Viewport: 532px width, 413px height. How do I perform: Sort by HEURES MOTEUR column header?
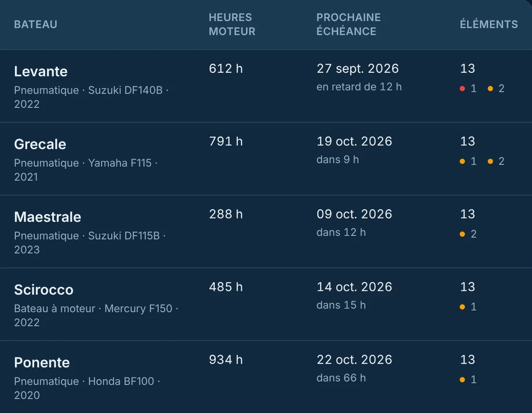(232, 24)
